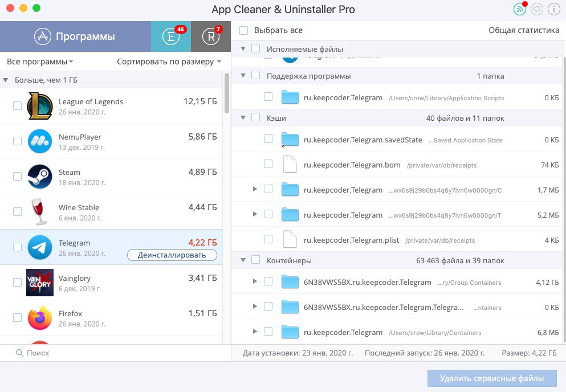Open the Сортировать по размеру dropdown

pyautogui.click(x=169, y=62)
